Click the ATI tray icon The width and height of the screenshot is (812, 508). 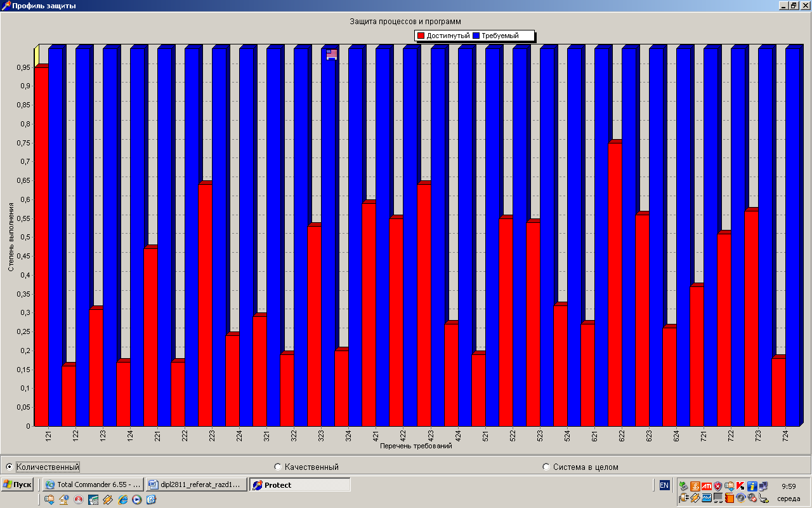[706, 486]
